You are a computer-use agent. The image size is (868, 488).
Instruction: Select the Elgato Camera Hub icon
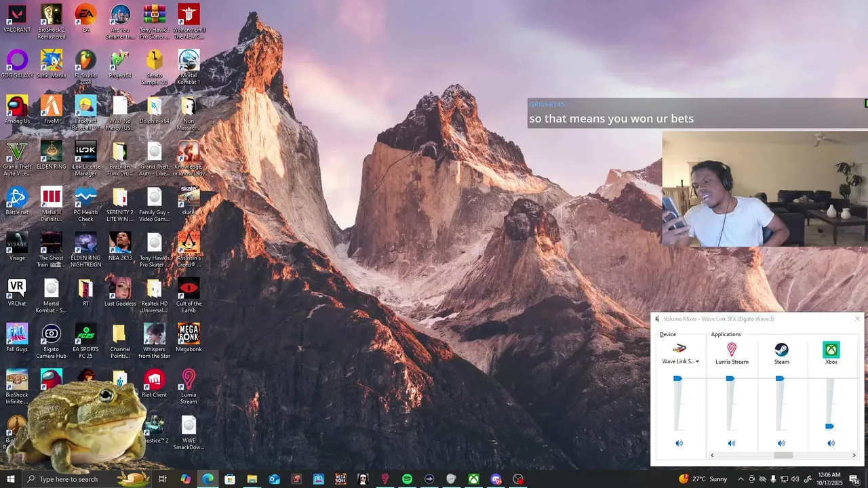click(52, 341)
